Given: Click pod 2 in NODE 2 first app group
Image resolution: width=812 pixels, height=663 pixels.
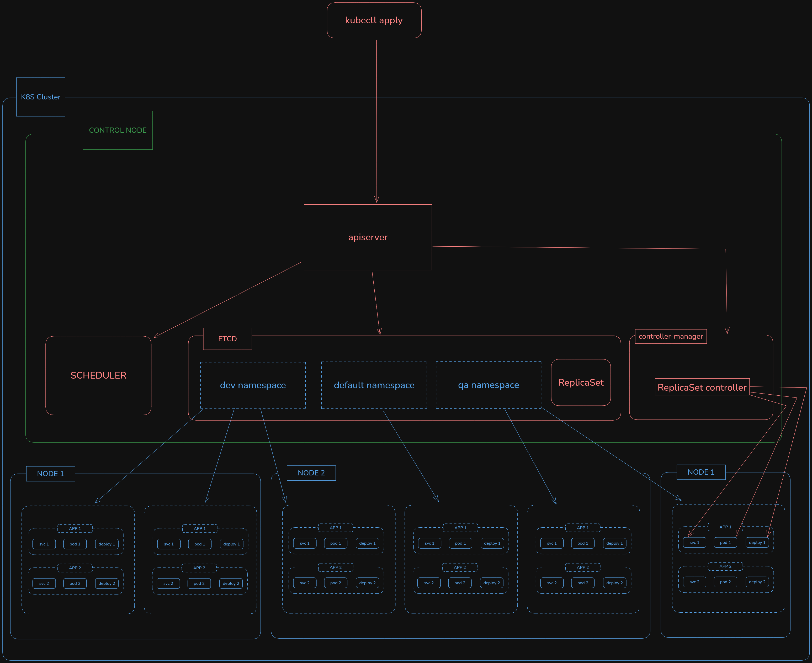Looking at the screenshot, I should 335,583.
